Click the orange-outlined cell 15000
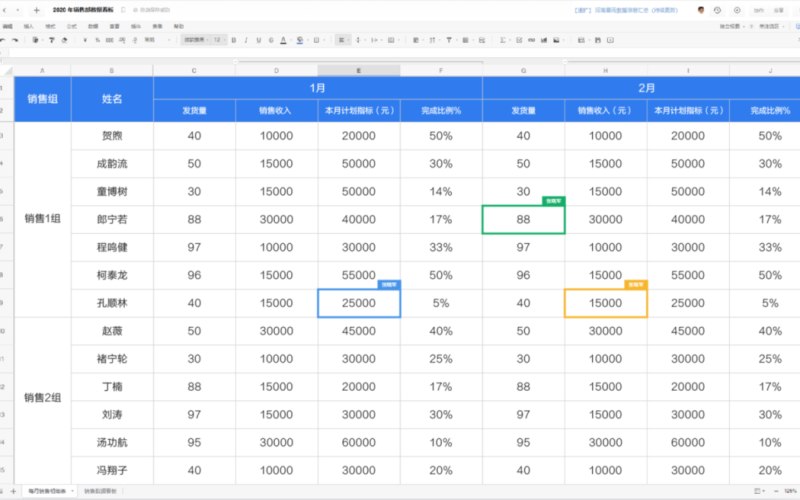800x500 pixels. (606, 303)
